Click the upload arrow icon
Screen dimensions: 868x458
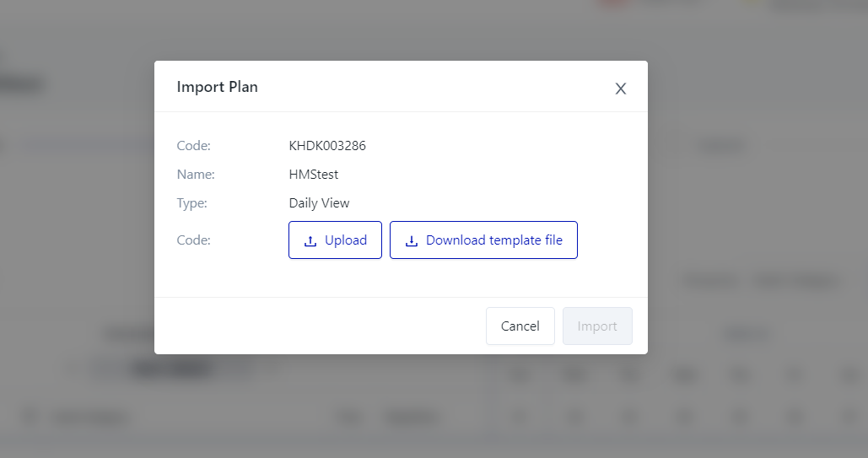pyautogui.click(x=310, y=240)
